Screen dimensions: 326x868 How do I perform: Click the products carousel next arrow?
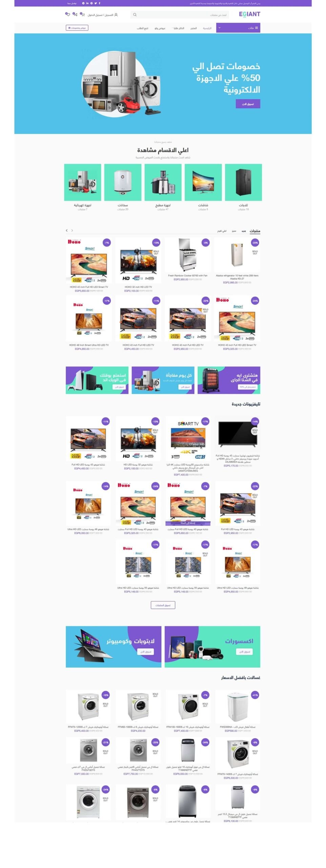(x=72, y=230)
